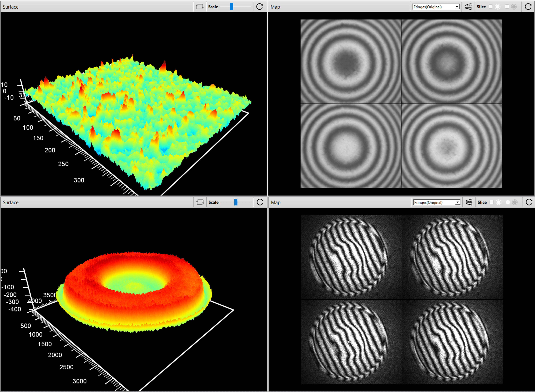Screen dimensions: 535x392
Task: Click axis value 3000 on ring-shaped plot
Action: coord(79,381)
